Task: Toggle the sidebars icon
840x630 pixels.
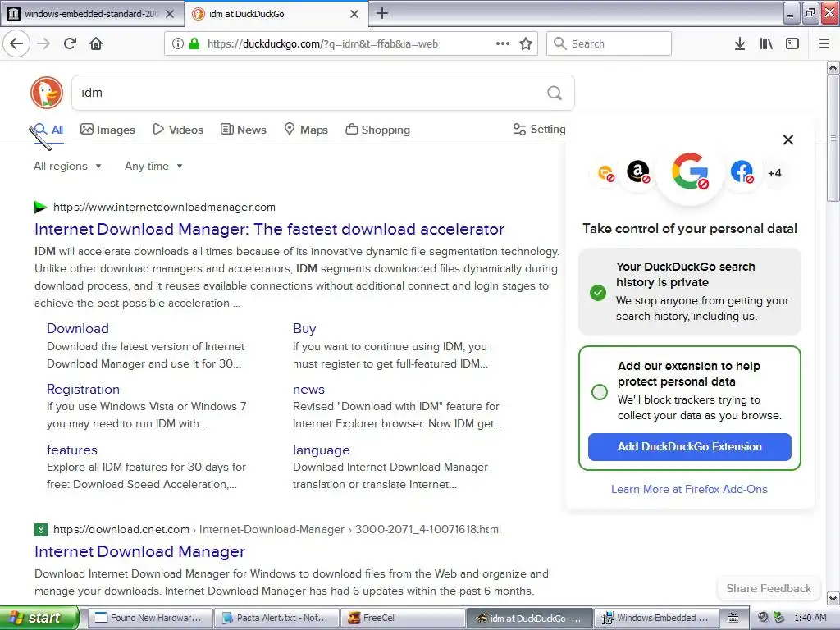Action: (x=792, y=43)
